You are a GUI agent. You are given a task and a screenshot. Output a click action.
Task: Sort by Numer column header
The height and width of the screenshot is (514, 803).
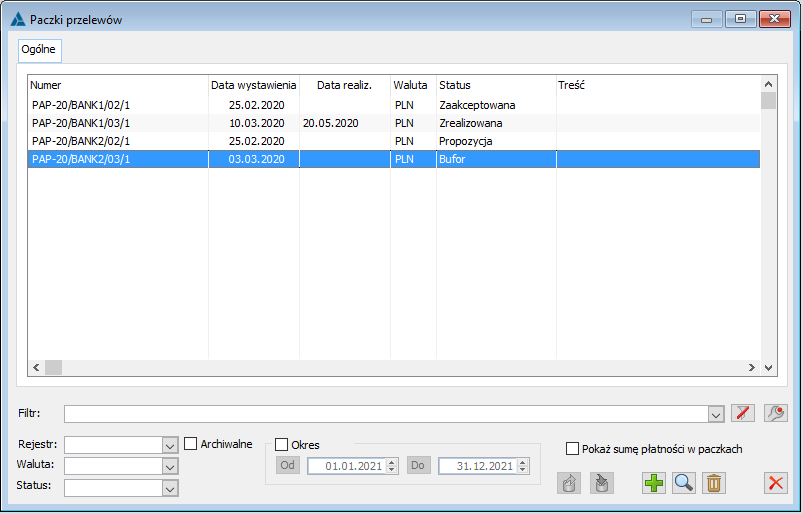point(118,85)
